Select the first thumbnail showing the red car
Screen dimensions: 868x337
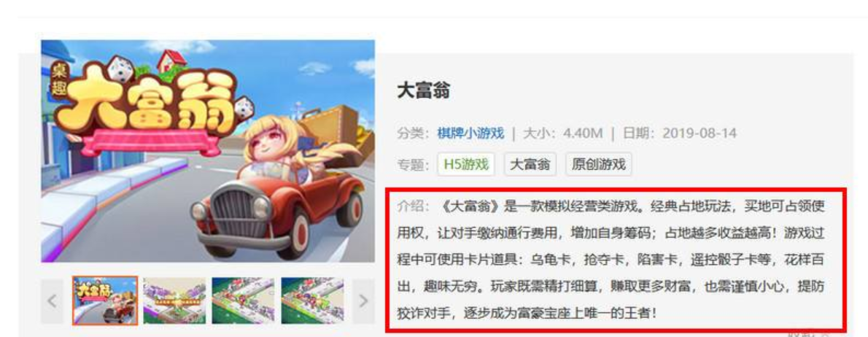tap(105, 301)
